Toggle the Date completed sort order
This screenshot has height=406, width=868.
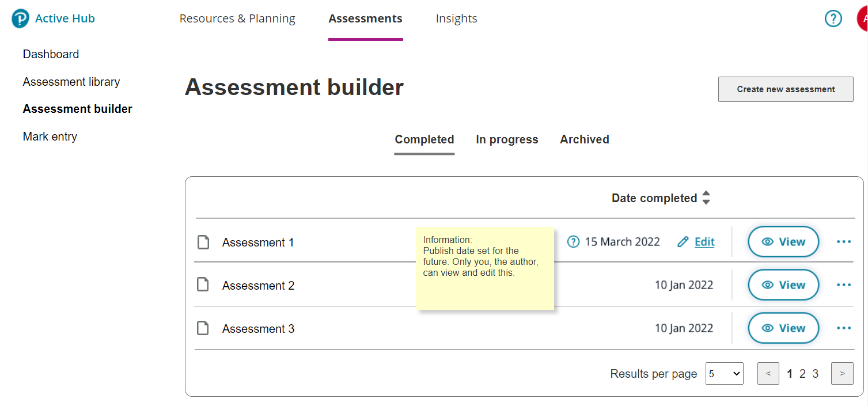pyautogui.click(x=706, y=198)
